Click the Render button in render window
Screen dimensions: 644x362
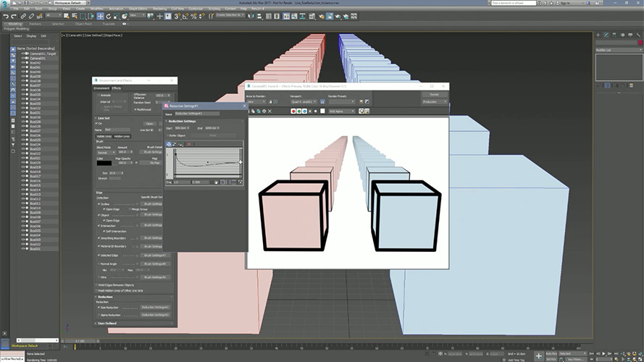coord(435,94)
